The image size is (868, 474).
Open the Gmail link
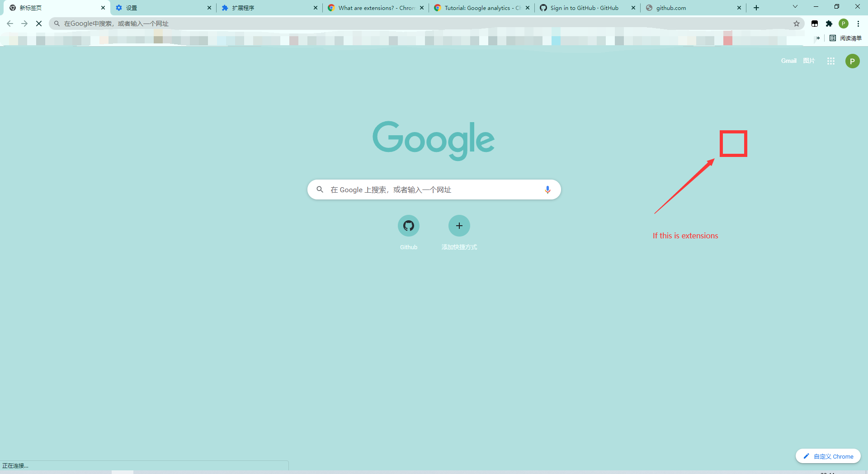pos(789,61)
